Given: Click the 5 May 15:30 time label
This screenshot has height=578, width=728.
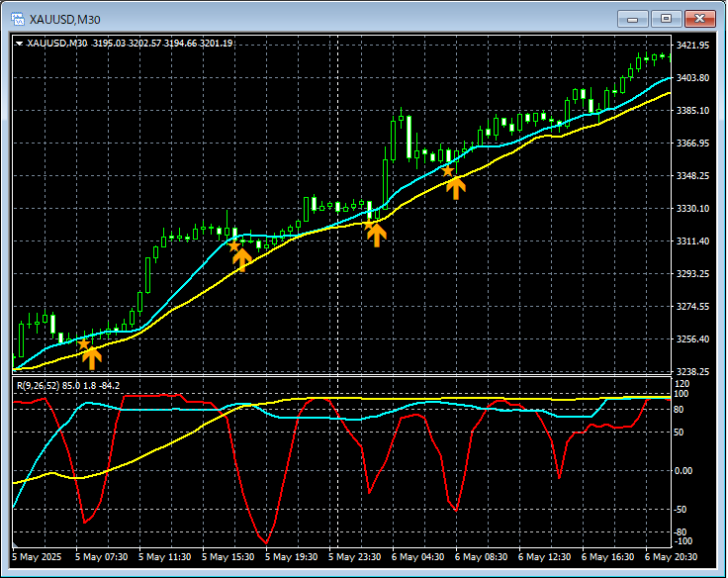Looking at the screenshot, I should (x=227, y=556).
